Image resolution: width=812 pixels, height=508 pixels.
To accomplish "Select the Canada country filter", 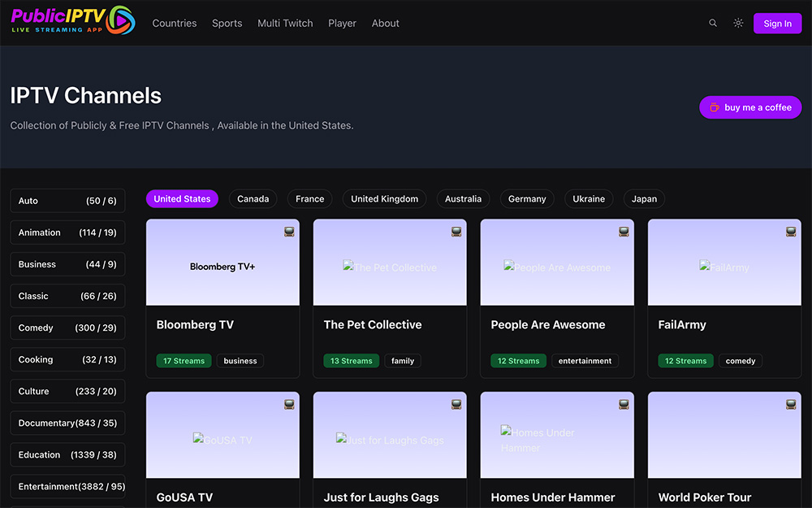I will pyautogui.click(x=253, y=199).
